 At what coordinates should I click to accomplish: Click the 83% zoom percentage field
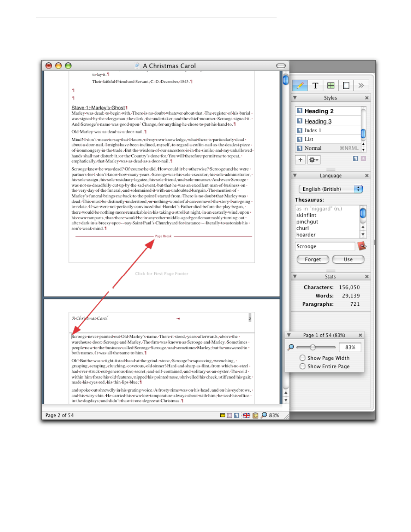click(350, 347)
